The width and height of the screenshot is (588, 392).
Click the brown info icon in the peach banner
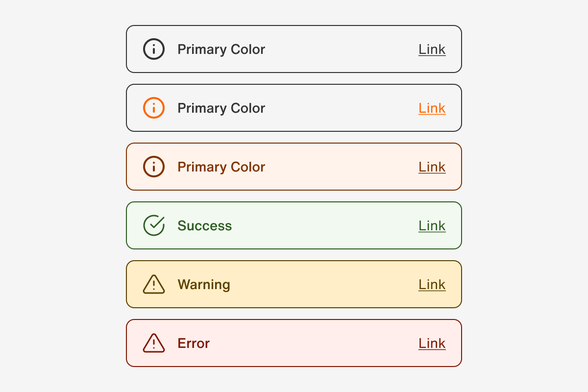pos(154,167)
